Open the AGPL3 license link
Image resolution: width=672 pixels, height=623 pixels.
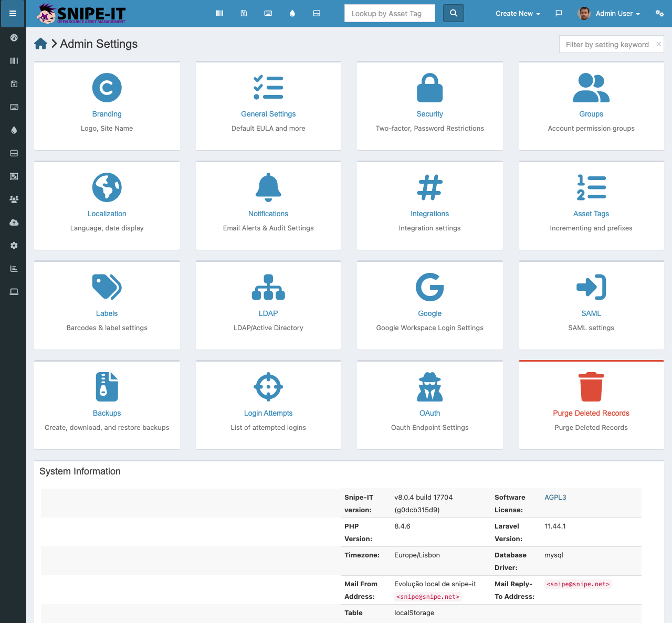pos(555,497)
